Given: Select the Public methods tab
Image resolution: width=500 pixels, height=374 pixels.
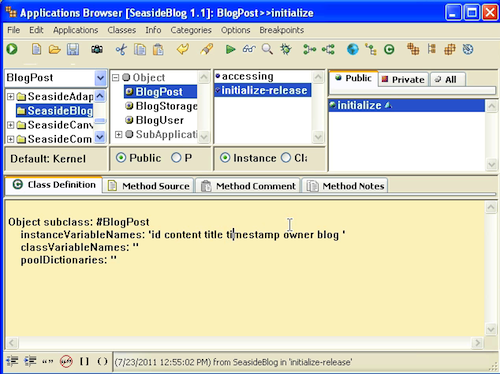Looking at the screenshot, I should tap(353, 78).
